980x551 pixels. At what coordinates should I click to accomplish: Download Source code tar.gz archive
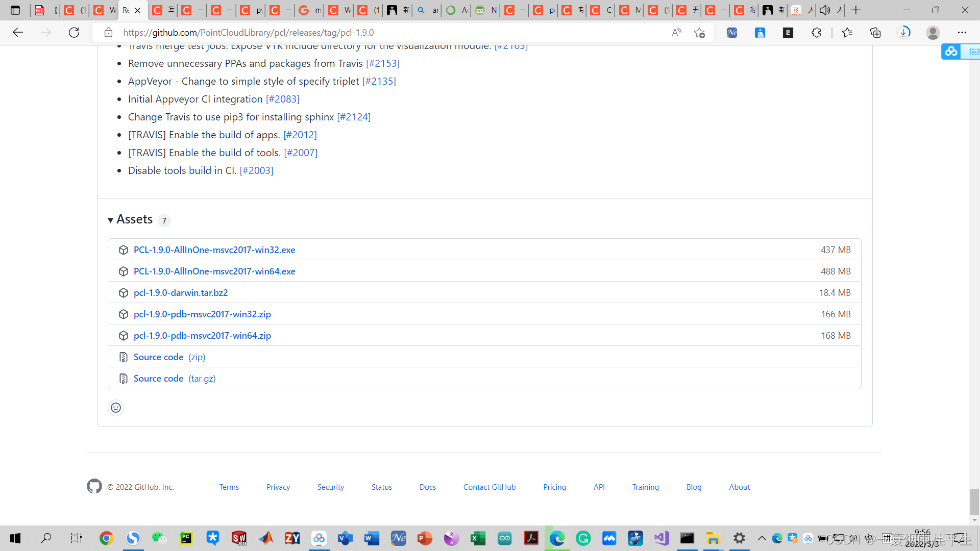[175, 379]
